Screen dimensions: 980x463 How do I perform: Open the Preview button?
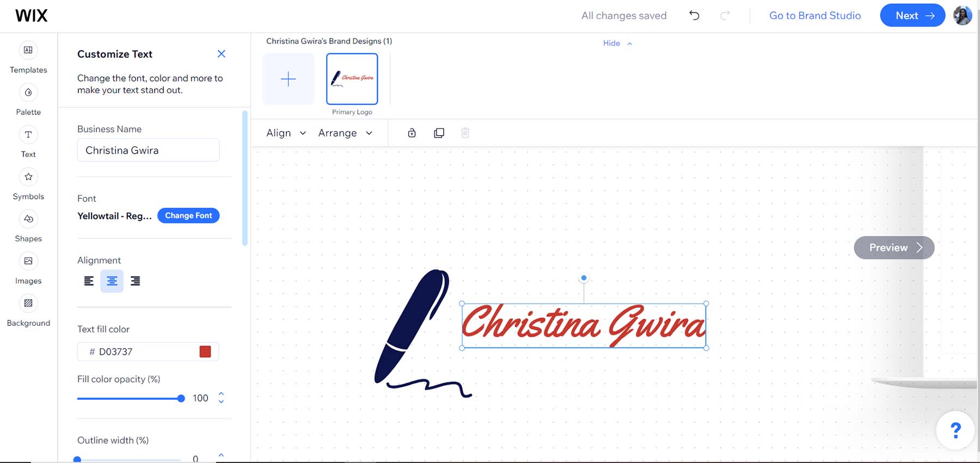[x=894, y=247]
